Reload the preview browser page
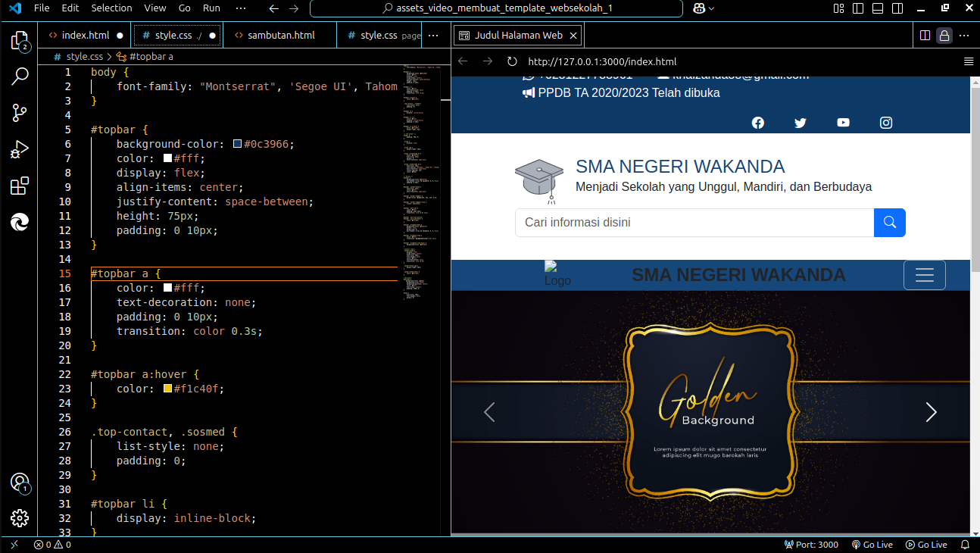Viewport: 980px width, 553px height. pos(512,61)
